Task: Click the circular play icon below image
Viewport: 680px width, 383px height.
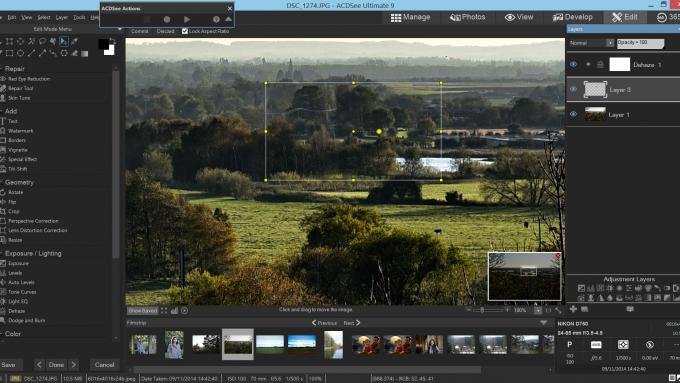Action: pos(185,311)
